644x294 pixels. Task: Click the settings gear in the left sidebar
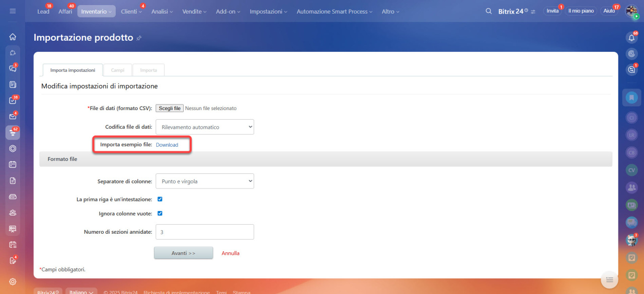pyautogui.click(x=13, y=281)
